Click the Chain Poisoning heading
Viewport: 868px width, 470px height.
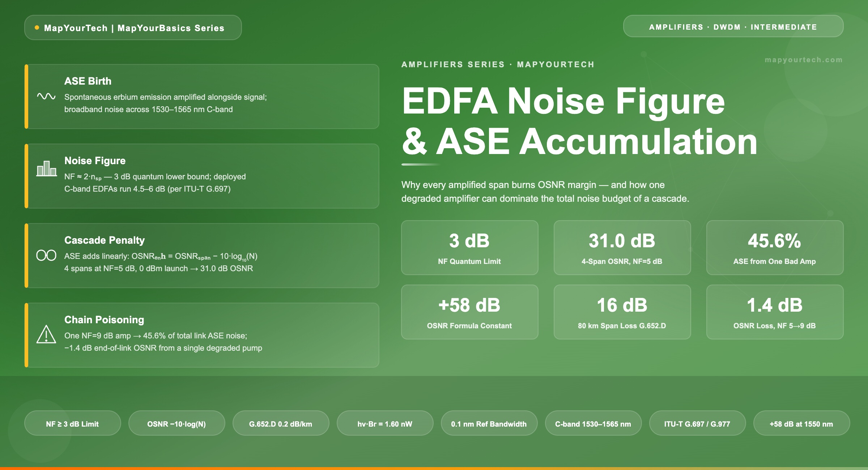(x=104, y=320)
